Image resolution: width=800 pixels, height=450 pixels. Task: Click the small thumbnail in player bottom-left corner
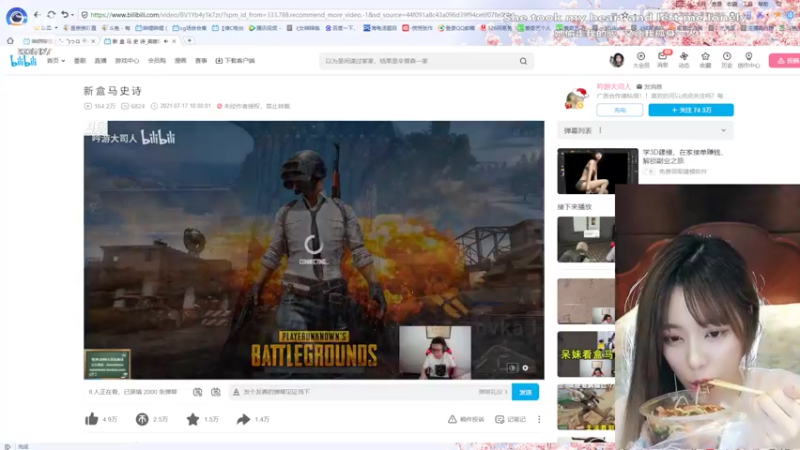click(108, 364)
